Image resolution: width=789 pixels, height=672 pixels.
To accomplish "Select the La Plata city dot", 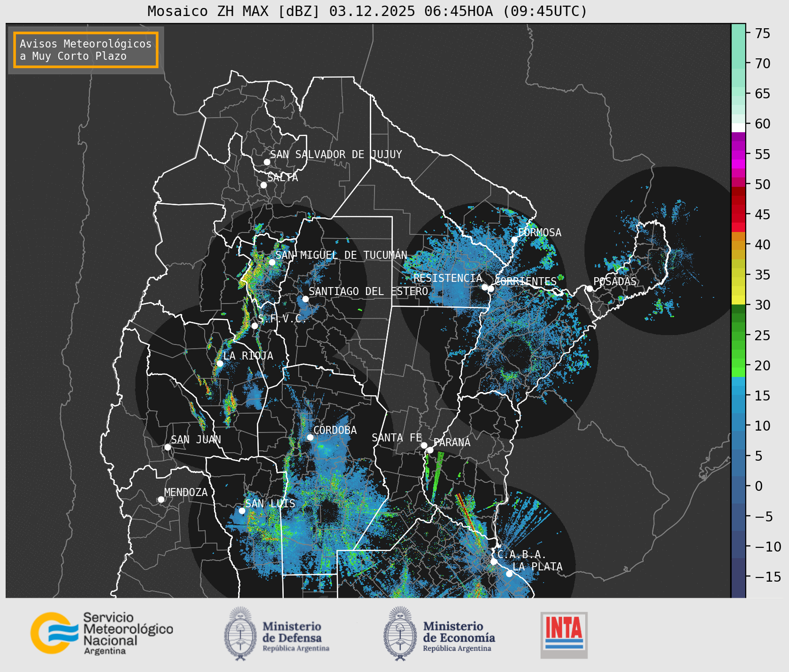I will click(x=509, y=574).
